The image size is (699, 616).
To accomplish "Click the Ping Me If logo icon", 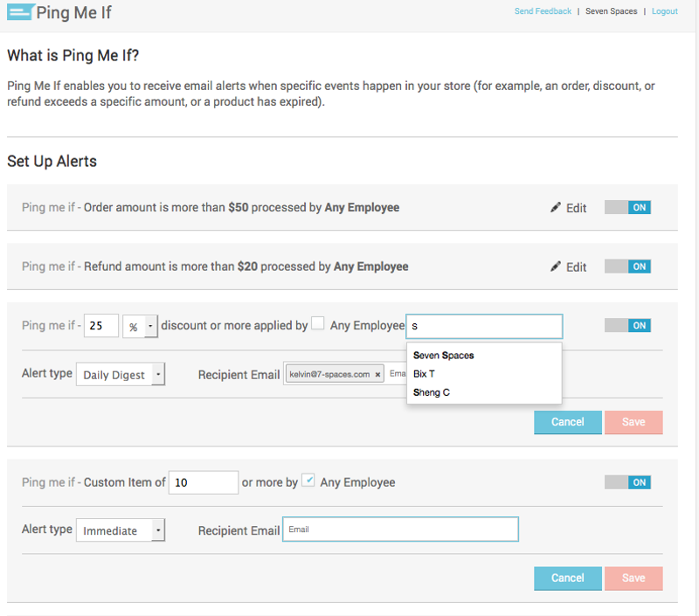I will pyautogui.click(x=19, y=13).
